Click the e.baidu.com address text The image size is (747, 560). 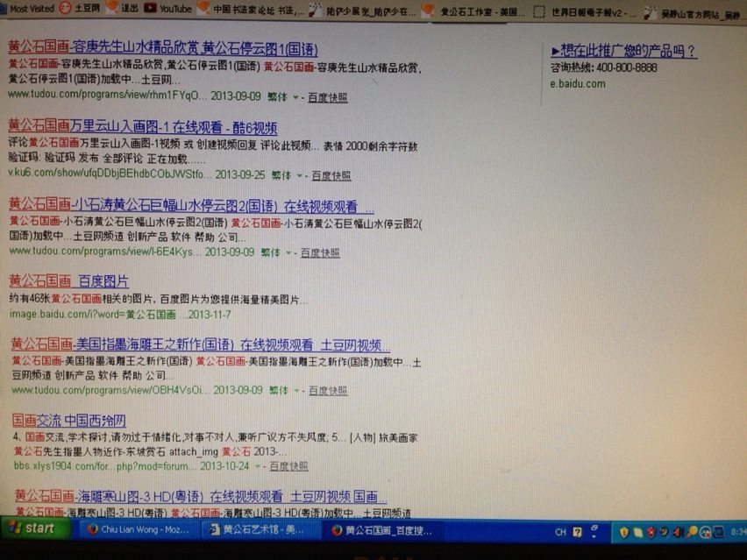pyautogui.click(x=578, y=84)
